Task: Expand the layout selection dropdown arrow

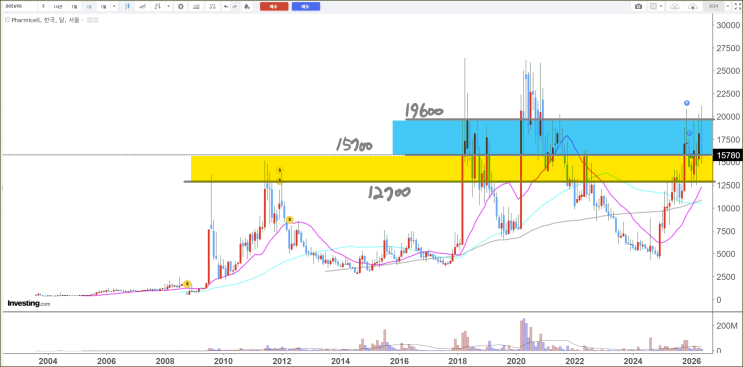Action: tap(661, 6)
